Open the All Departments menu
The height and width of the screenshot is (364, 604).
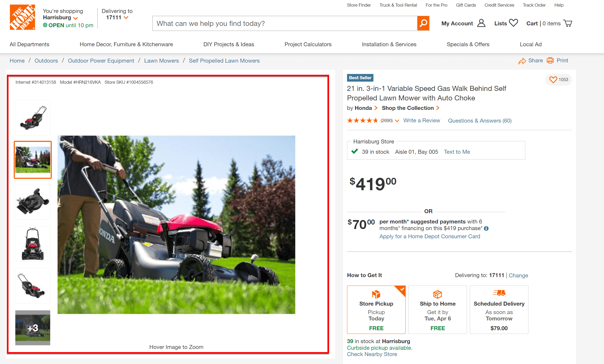29,44
